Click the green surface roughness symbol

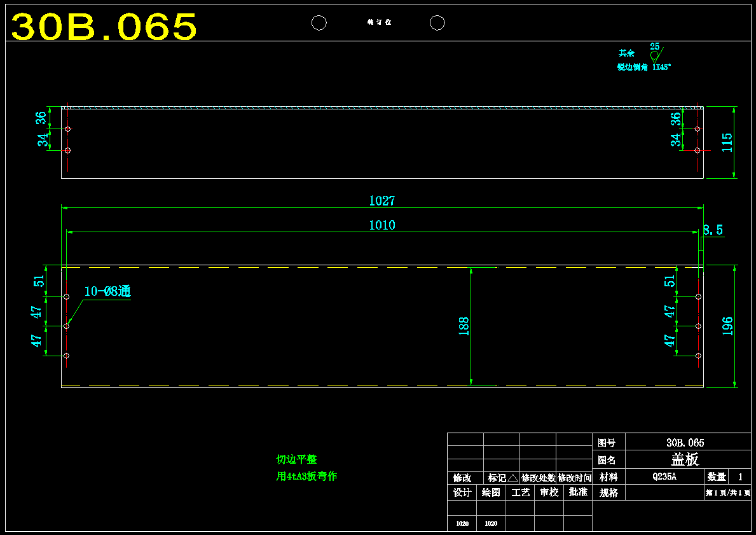click(657, 55)
